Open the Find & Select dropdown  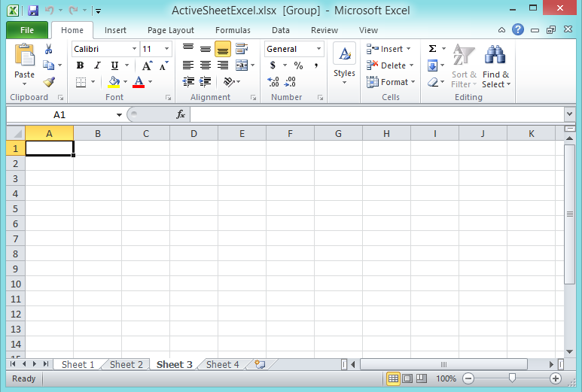(x=496, y=66)
